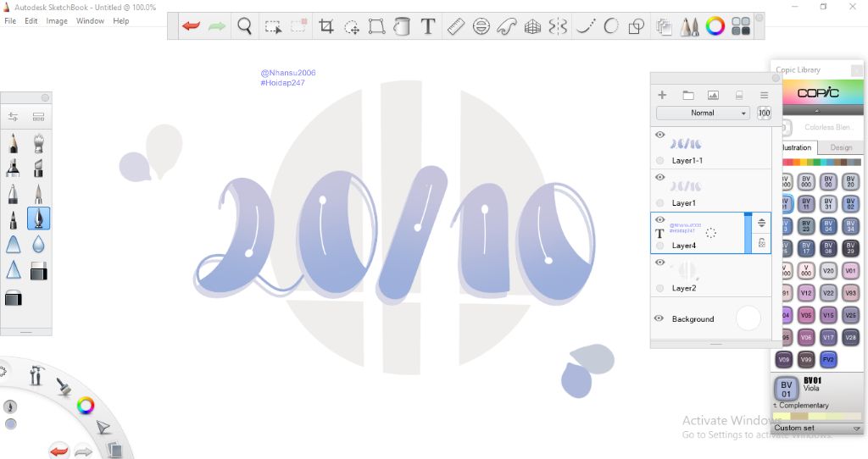The width and height of the screenshot is (868, 459).
Task: Add a new layer with plus icon
Action: point(662,95)
